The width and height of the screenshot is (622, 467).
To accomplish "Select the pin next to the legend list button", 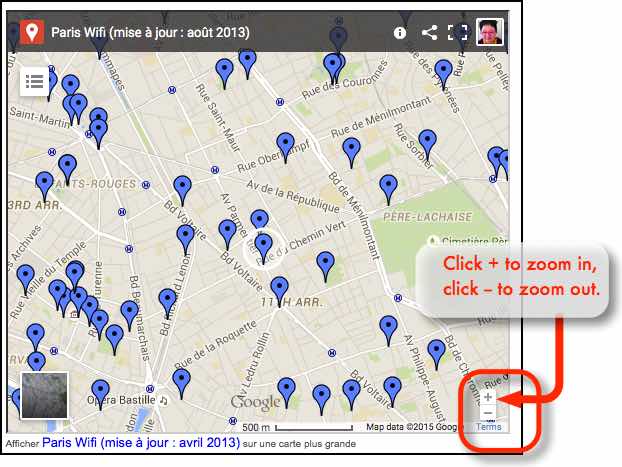I will click(x=52, y=85).
